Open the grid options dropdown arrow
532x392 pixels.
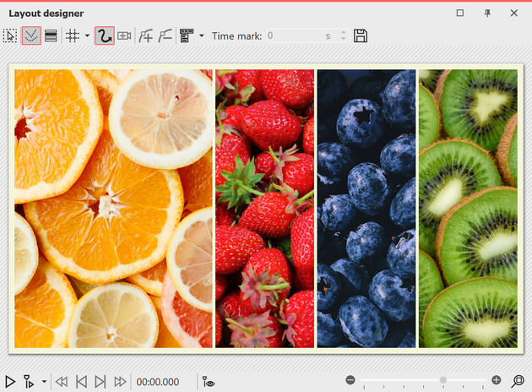click(87, 36)
